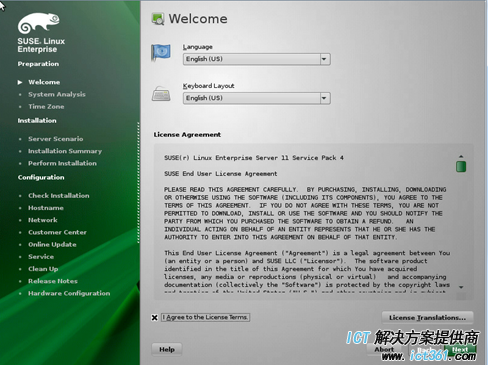Click the arrow beside Welcome step
This screenshot has height=365, width=488.
pos(20,82)
